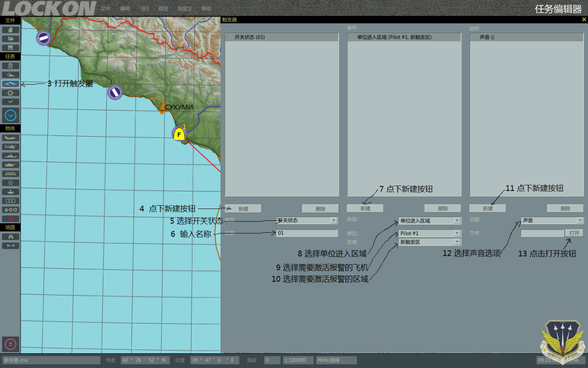Select the bridge-shaped object tool
This screenshot has width=588, height=368.
10,173
